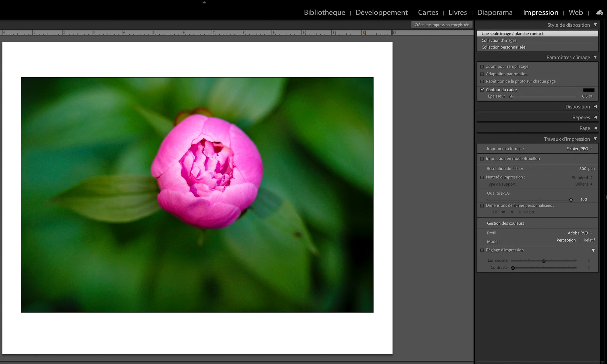This screenshot has height=364, width=607.
Task: Open the Imprimer au format dropdown
Action: tap(579, 149)
